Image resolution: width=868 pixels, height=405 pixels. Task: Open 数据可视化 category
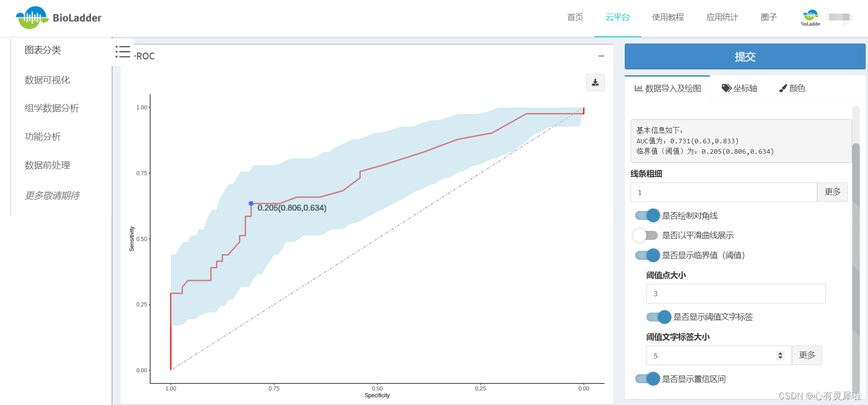tap(47, 80)
